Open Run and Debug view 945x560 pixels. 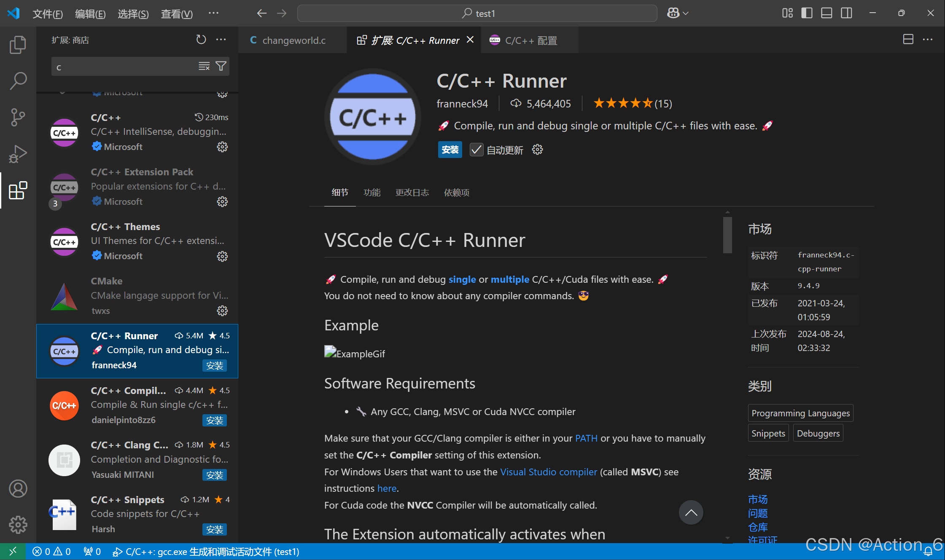pos(18,154)
